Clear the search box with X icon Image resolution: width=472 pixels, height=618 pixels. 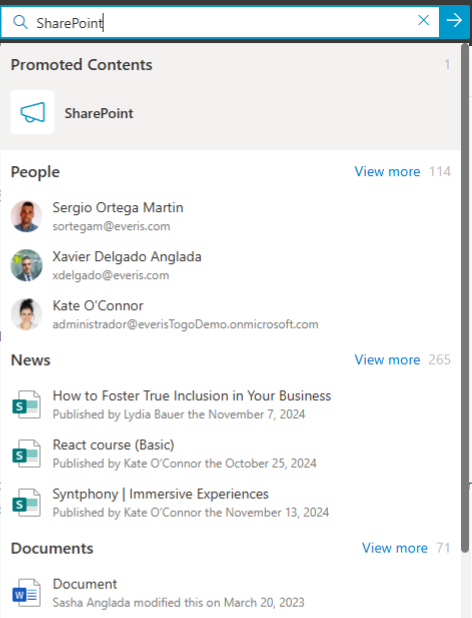click(x=424, y=20)
